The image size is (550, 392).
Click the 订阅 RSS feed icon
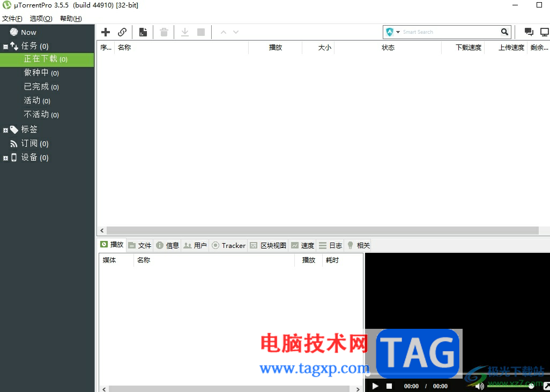point(14,144)
